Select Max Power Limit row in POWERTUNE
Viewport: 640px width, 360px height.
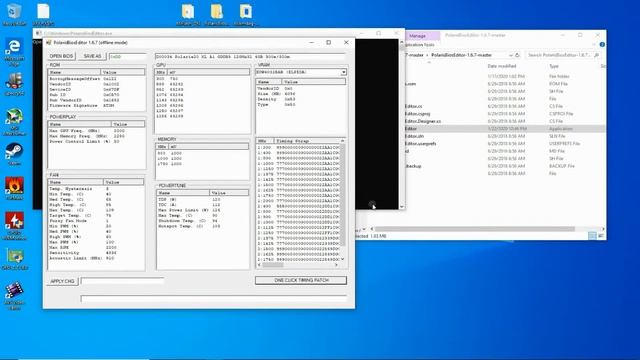pos(203,210)
